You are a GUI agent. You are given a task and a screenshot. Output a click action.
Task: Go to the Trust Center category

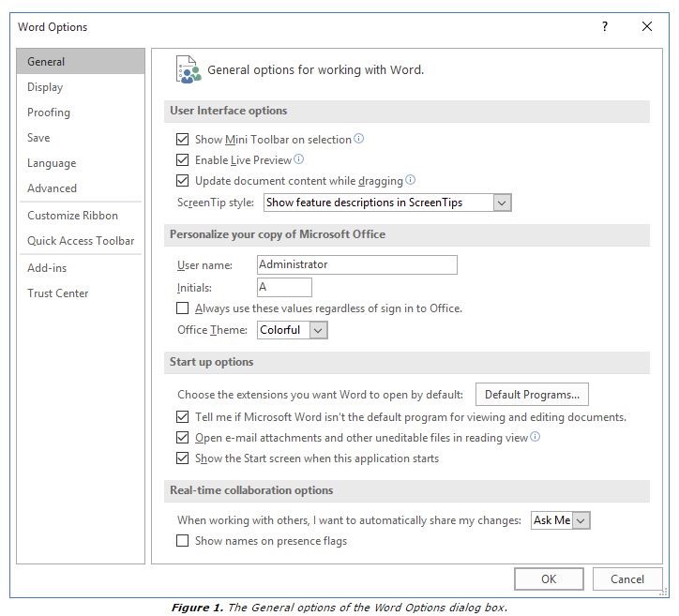tap(58, 293)
